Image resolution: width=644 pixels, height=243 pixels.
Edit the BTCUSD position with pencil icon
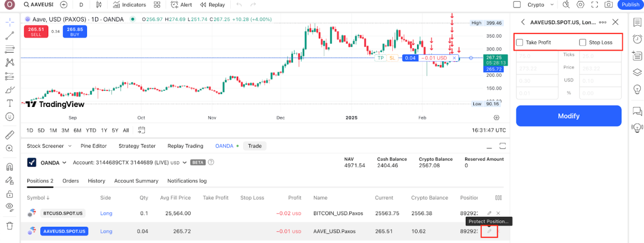[489, 213]
